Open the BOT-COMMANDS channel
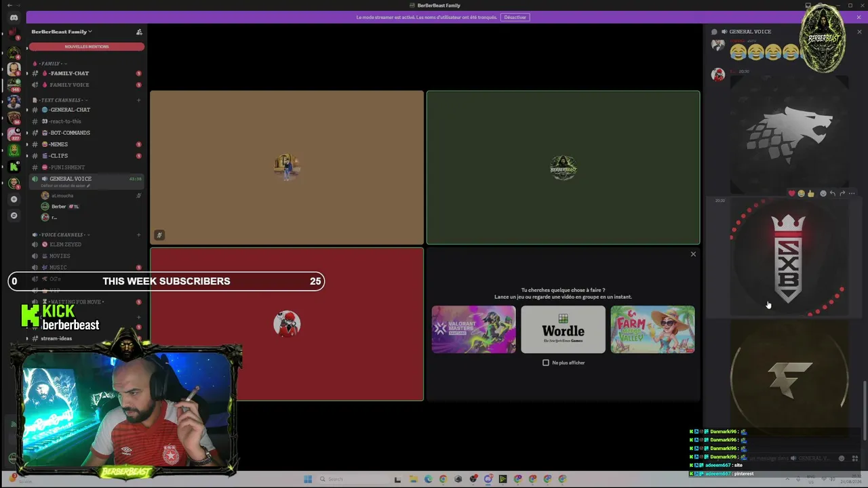This screenshot has height=488, width=868. tap(85, 133)
